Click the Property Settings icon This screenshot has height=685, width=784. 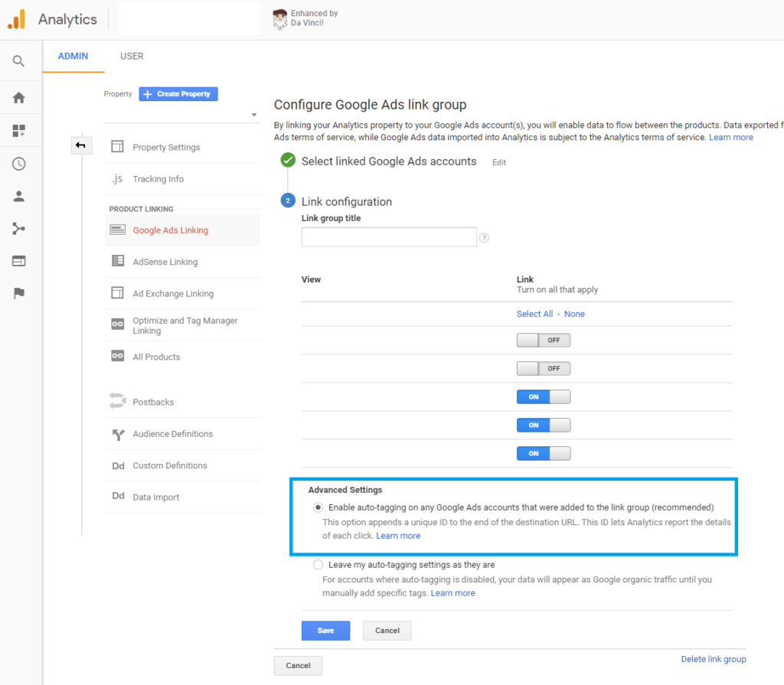coord(117,146)
